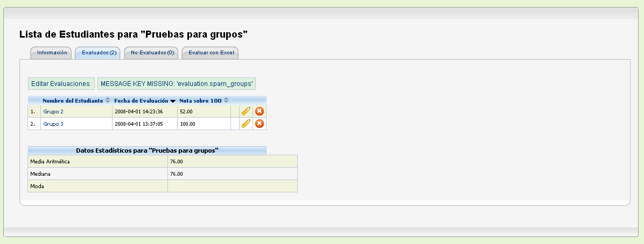Click the Editar Evaluaciones button
Screen dimensions: 644x244
click(61, 84)
